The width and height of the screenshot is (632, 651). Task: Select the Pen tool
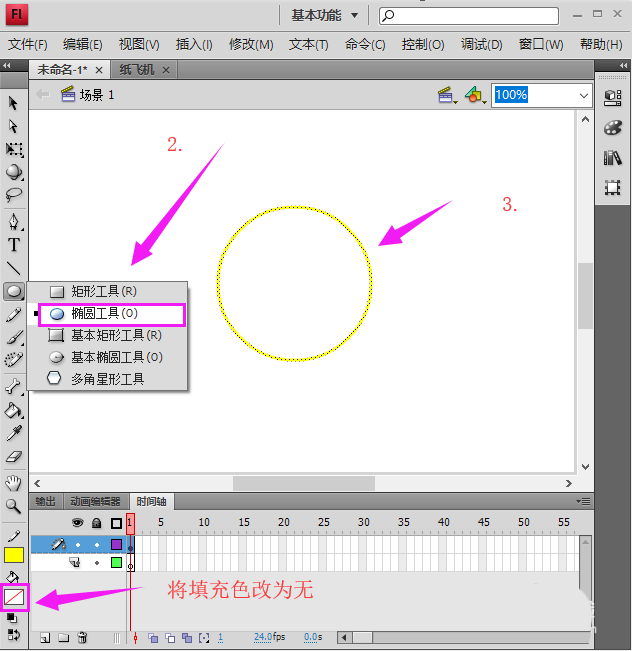tap(14, 222)
